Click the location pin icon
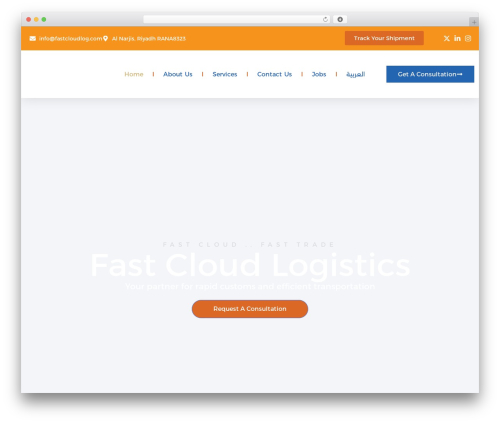500x423 pixels. (x=105, y=38)
